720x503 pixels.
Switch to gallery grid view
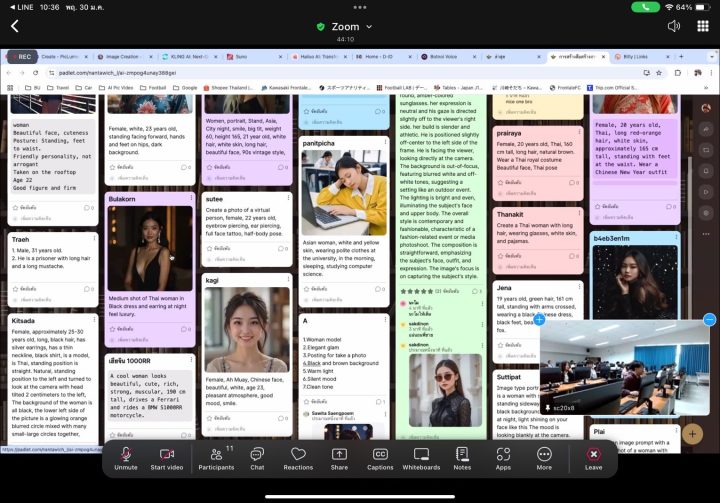702,26
